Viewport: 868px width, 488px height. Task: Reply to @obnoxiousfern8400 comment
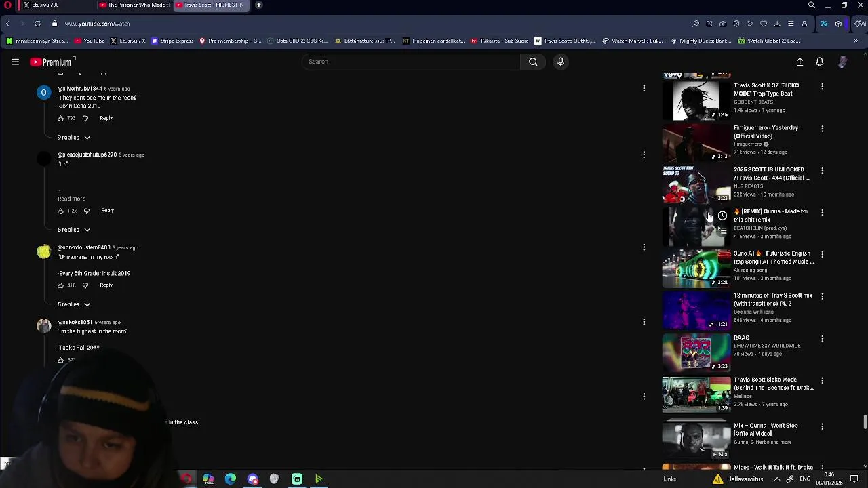(106, 285)
